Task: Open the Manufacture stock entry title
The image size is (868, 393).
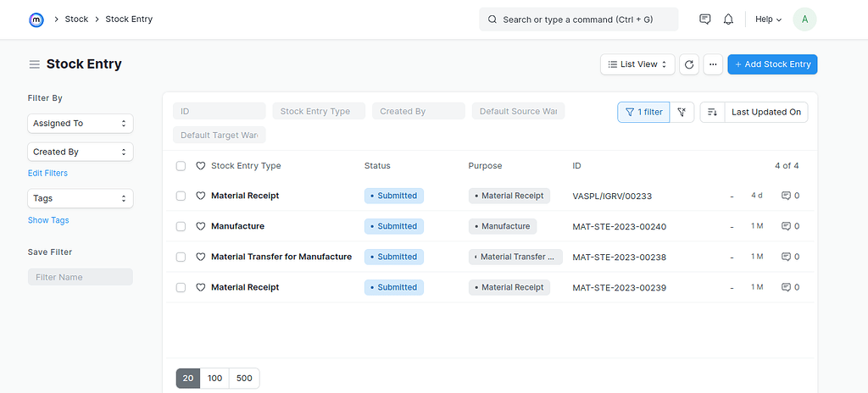Action: [238, 226]
